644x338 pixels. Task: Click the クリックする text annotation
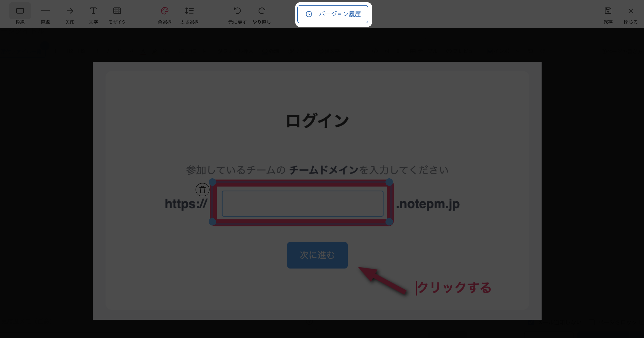[454, 287]
